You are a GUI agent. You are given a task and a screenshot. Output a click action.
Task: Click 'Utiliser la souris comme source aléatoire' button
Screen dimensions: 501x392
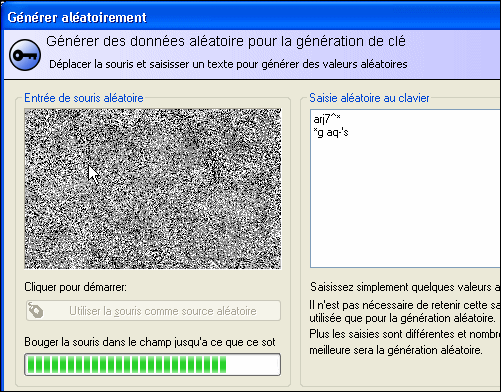coord(153,311)
